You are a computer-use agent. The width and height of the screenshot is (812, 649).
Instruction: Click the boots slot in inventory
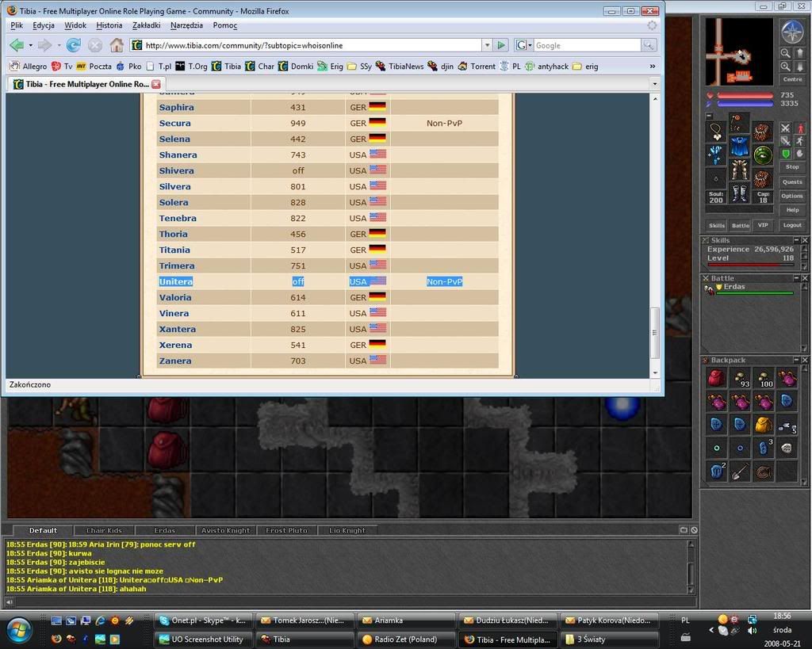740,193
